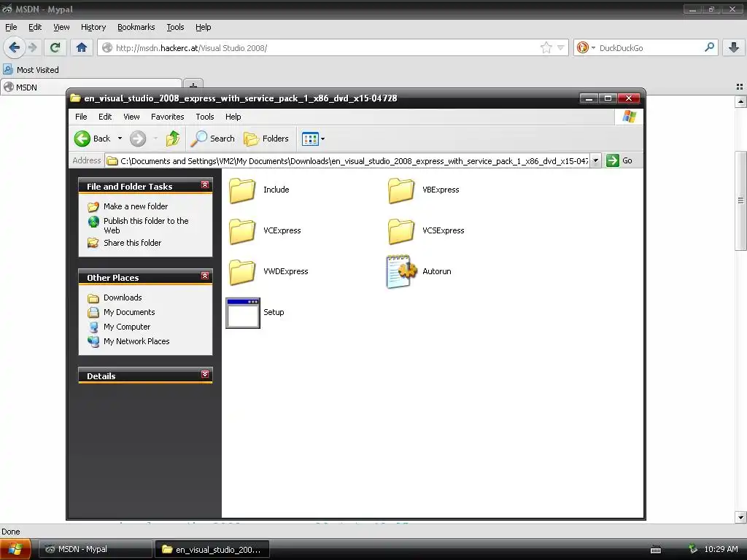Screen dimensions: 747x560
Task: Click the Explorer address path field
Action: pos(347,161)
